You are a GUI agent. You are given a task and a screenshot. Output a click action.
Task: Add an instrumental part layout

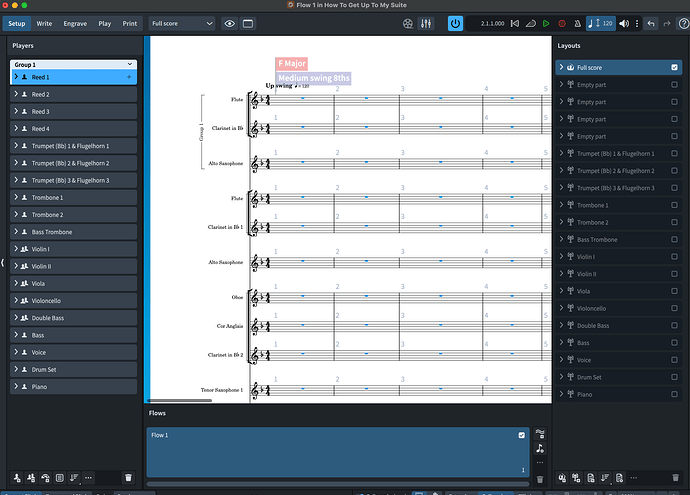click(x=576, y=477)
